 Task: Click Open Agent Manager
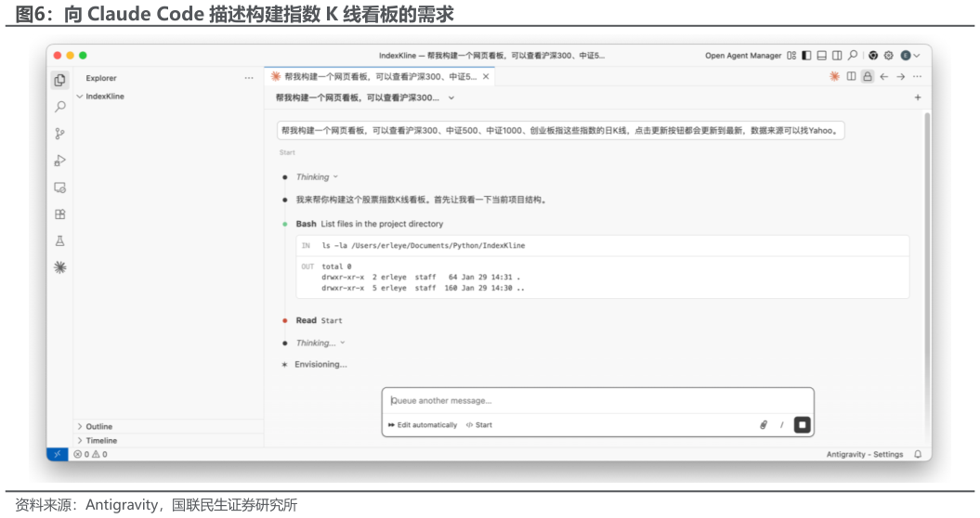pos(743,56)
